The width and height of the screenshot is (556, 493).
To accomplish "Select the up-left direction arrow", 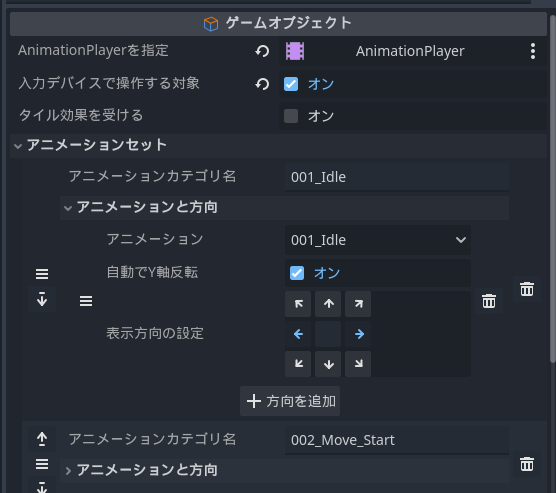I will click(x=298, y=304).
